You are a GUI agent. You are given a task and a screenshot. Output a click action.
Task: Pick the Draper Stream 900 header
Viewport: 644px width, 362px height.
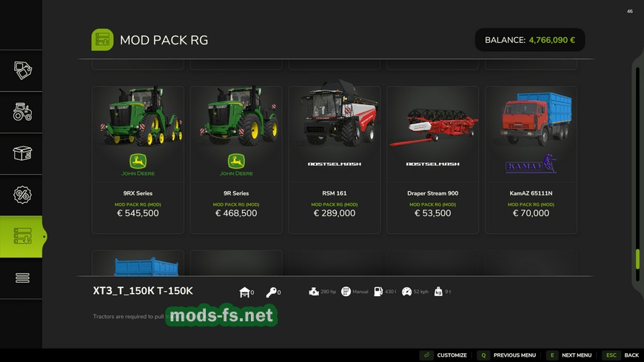[432, 160]
